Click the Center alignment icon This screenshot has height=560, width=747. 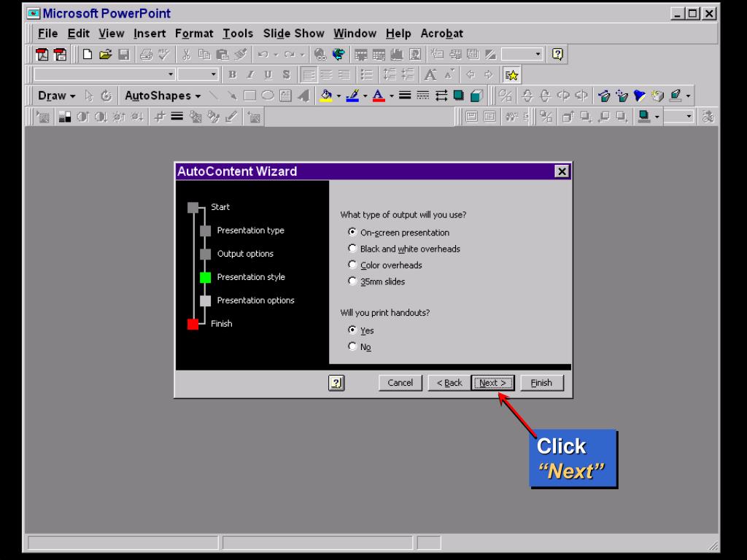pyautogui.click(x=326, y=75)
